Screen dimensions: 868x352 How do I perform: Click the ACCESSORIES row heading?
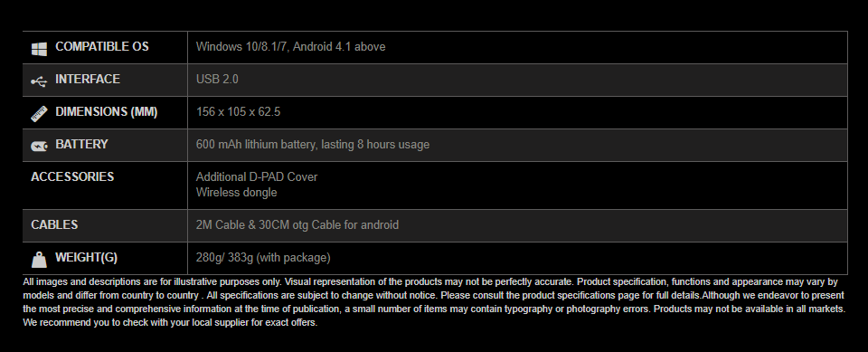(72, 176)
